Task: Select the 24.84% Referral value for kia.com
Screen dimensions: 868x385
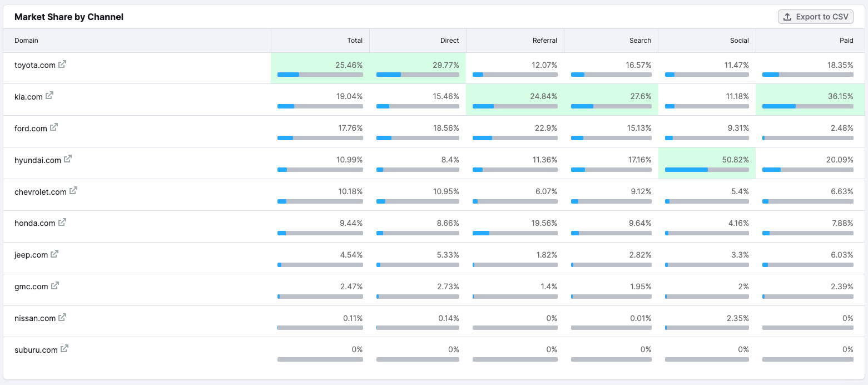Action: point(544,97)
